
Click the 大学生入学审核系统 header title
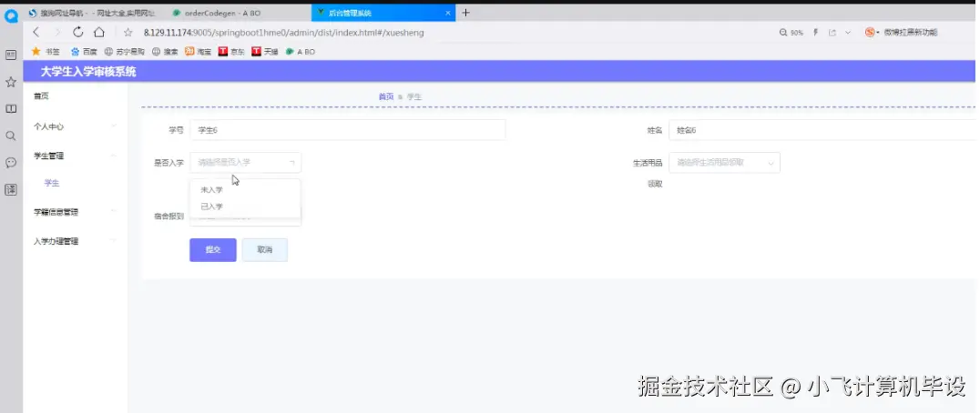click(88, 72)
